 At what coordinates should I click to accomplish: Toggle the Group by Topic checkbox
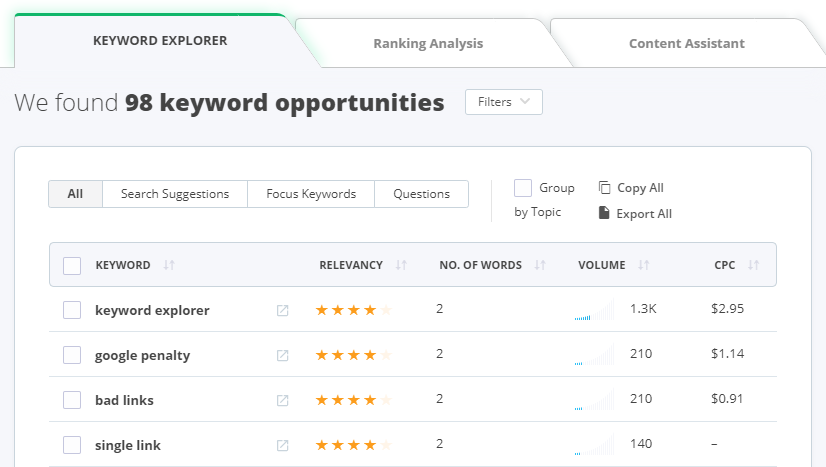tap(523, 188)
